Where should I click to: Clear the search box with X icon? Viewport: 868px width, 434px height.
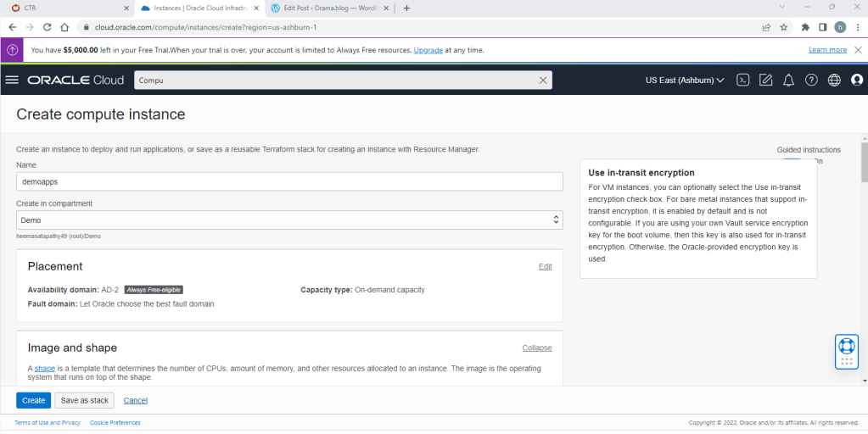click(x=543, y=80)
